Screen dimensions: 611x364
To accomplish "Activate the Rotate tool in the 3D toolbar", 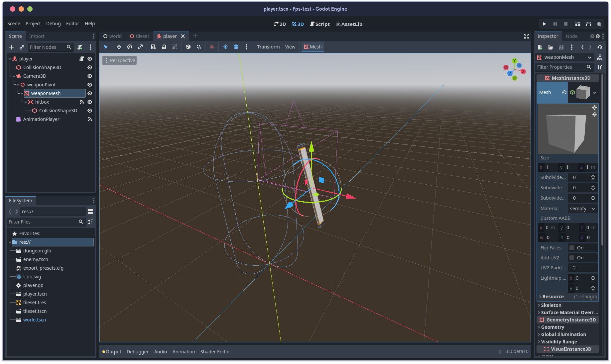I will [130, 47].
